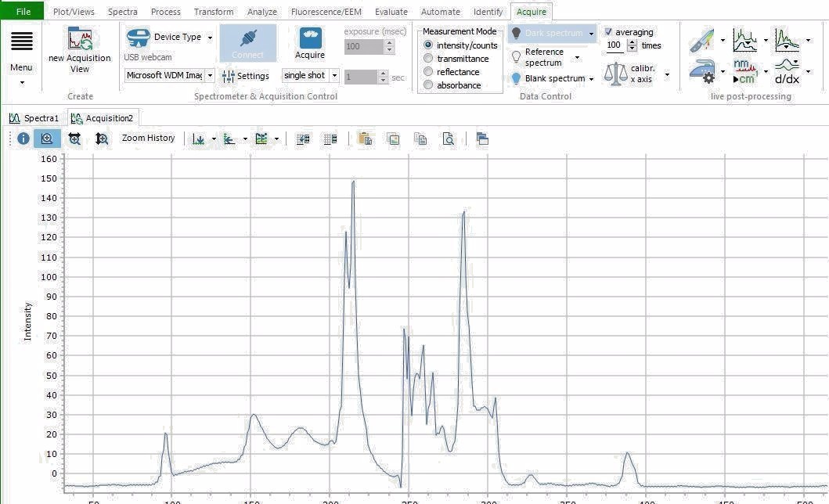829x504 pixels.
Task: Expand the single shot mode dropdown
Action: pos(333,75)
